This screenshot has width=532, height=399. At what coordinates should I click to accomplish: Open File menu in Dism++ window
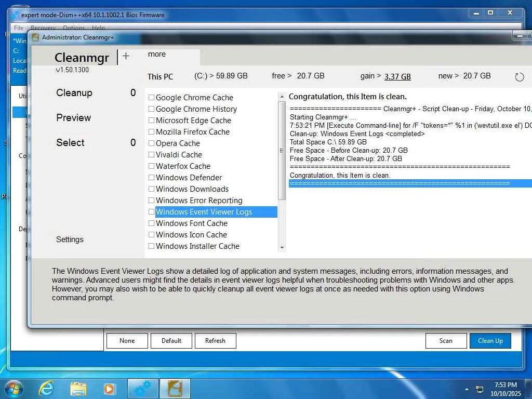pyautogui.click(x=19, y=28)
